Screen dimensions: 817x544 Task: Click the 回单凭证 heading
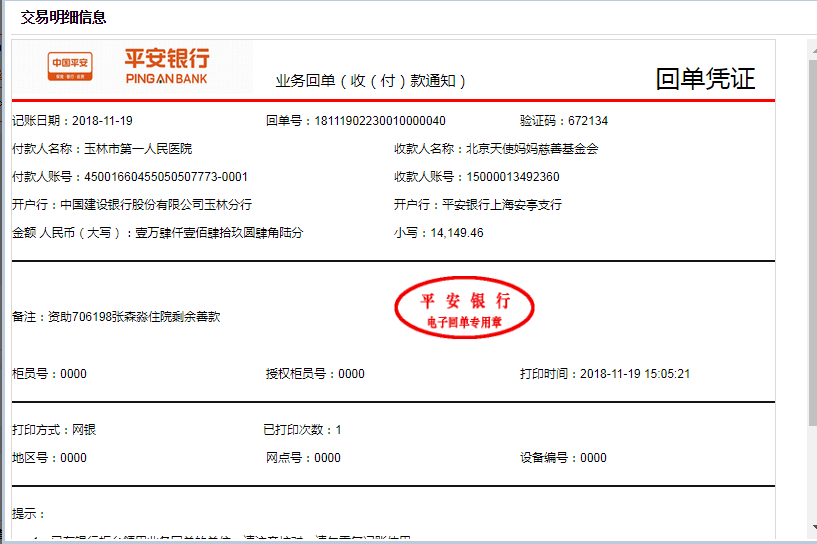[705, 79]
